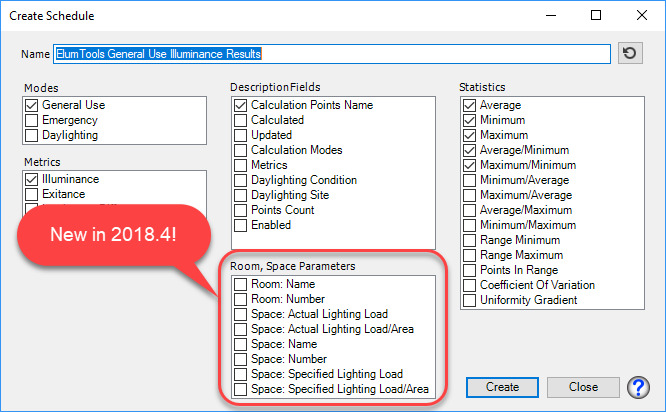Check the Coefficient Of Variation statistic

[470, 285]
